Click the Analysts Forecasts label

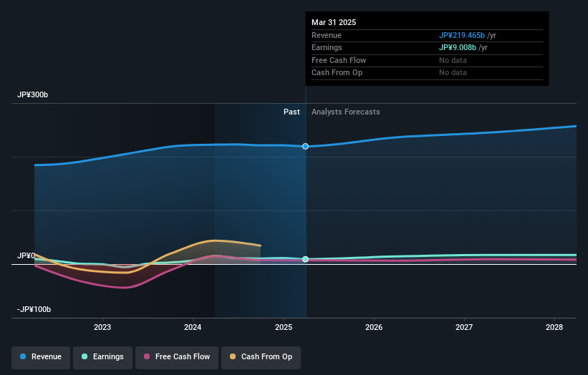[346, 112]
